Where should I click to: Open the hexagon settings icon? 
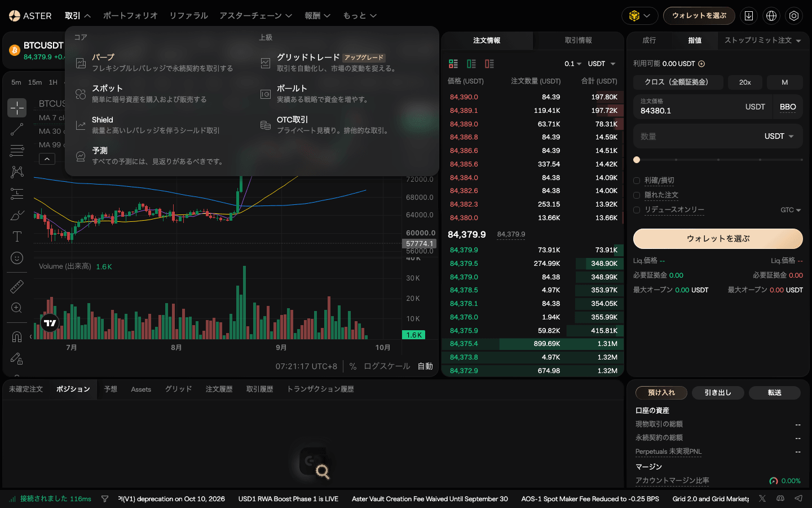(x=794, y=16)
